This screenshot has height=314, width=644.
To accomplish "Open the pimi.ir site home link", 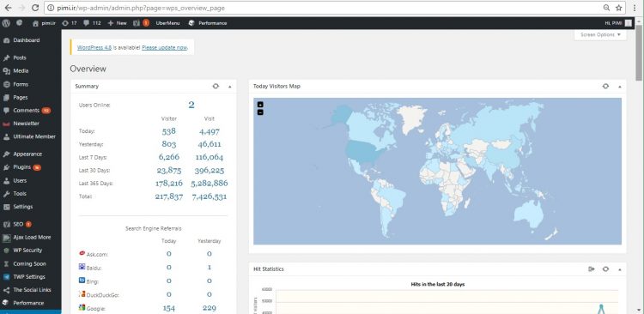I will 44,23.
